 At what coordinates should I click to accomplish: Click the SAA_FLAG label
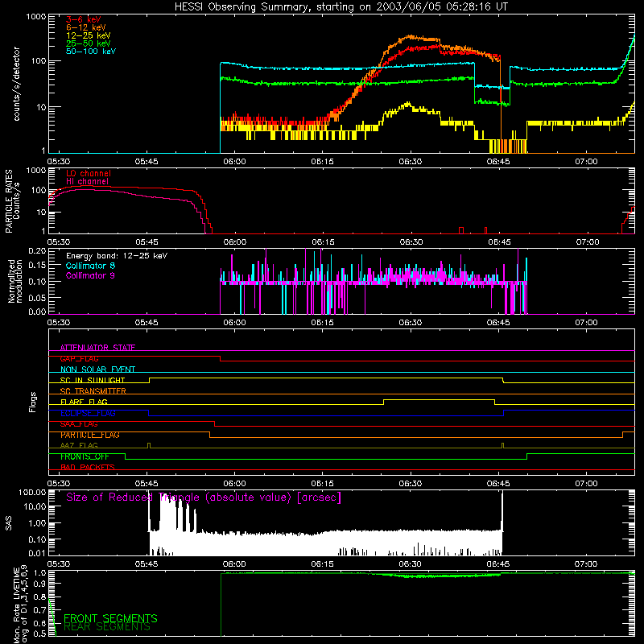pos(79,424)
